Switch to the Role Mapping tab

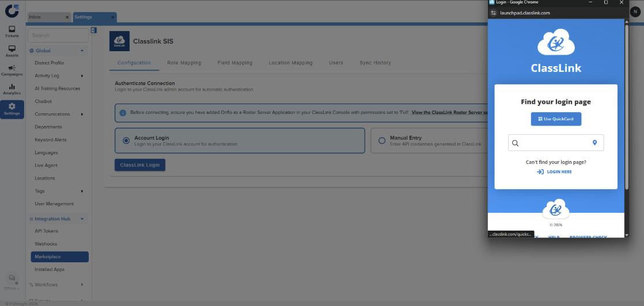[x=184, y=63]
